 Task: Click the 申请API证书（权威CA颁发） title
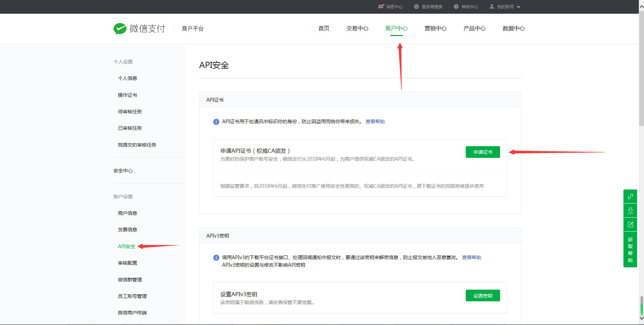(255, 151)
